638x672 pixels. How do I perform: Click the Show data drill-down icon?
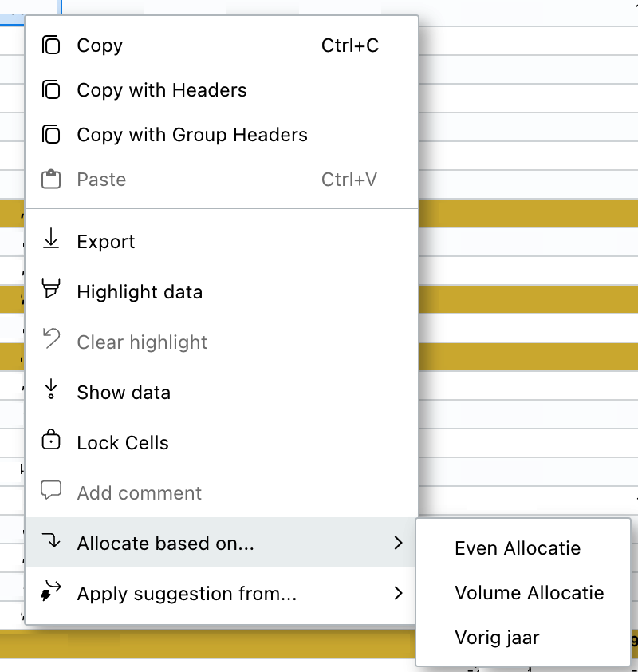point(51,389)
